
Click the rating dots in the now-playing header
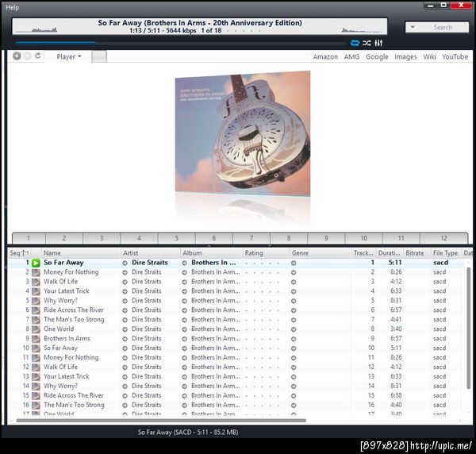(244, 31)
